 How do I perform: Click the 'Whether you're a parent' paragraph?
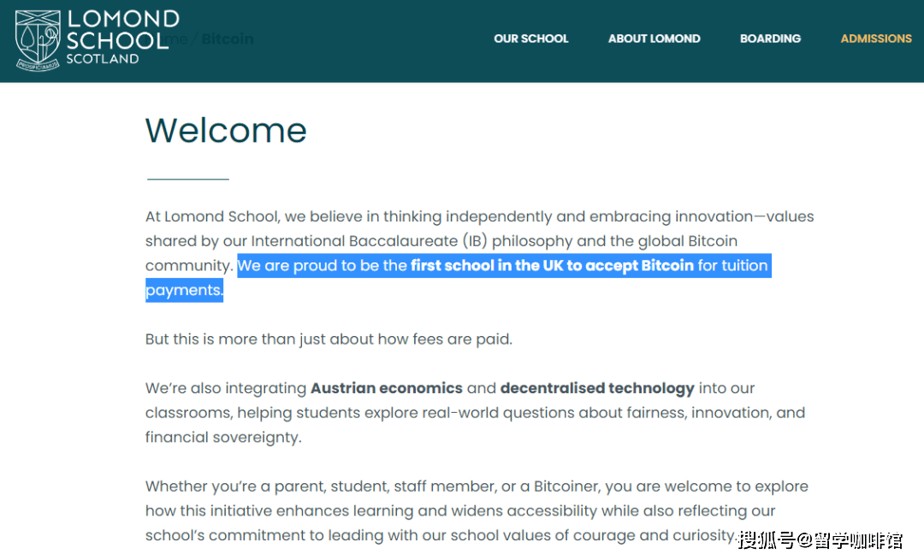[x=477, y=510]
